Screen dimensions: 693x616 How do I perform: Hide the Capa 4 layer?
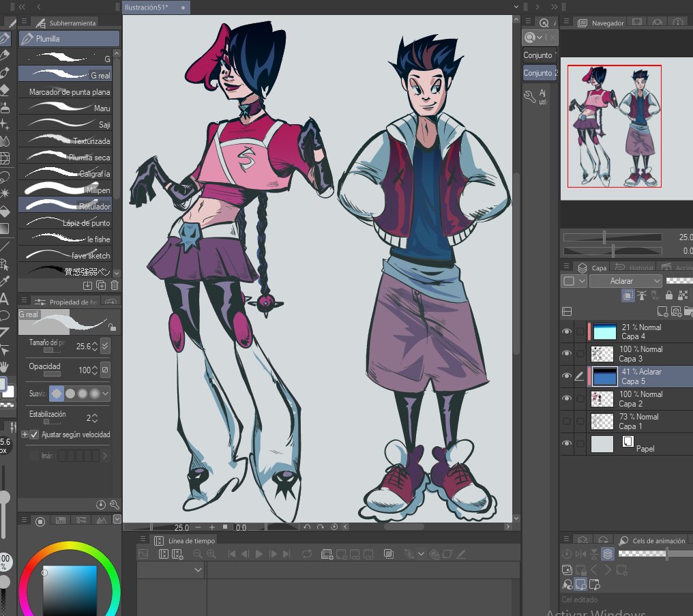[x=567, y=332]
